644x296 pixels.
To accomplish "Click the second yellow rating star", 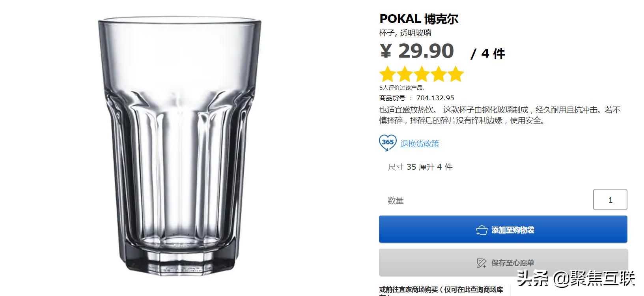I will pos(405,75).
